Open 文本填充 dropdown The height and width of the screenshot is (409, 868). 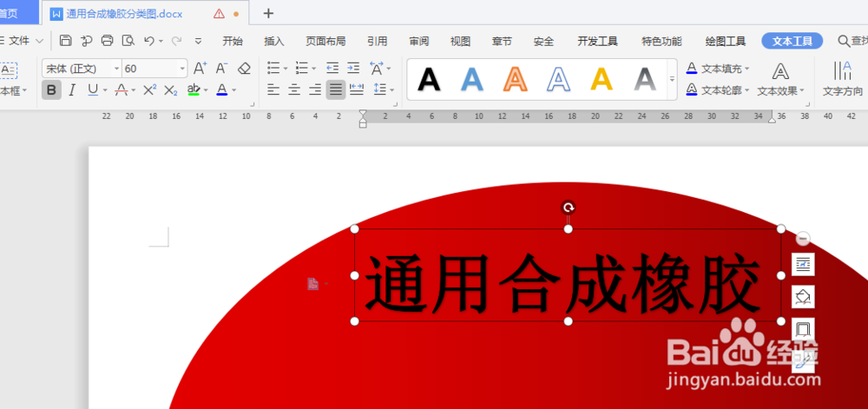[746, 69]
